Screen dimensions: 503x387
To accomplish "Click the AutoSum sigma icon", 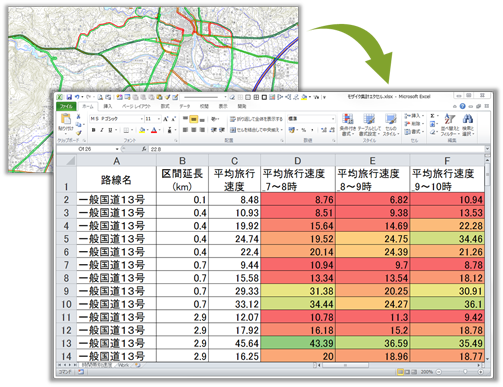I will click(432, 116).
